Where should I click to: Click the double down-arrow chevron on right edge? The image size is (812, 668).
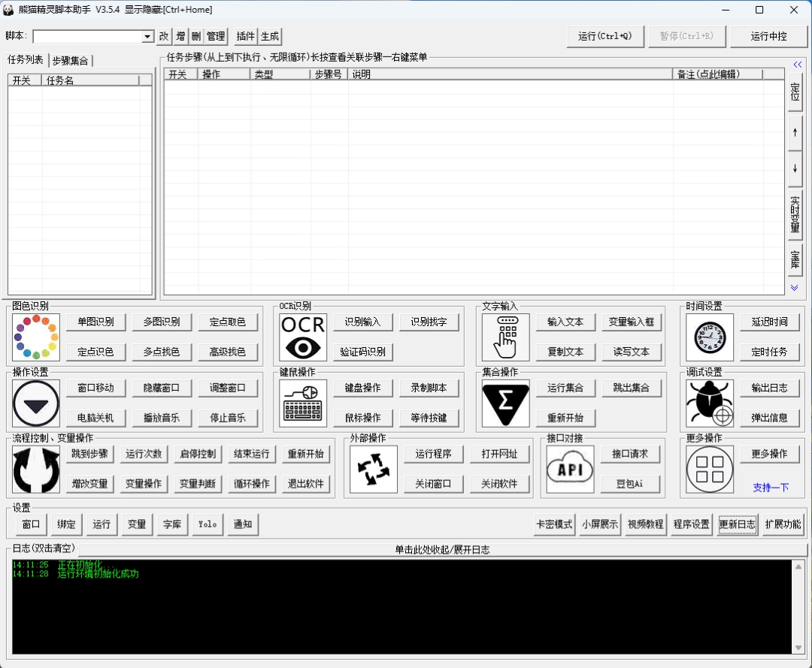(x=795, y=287)
